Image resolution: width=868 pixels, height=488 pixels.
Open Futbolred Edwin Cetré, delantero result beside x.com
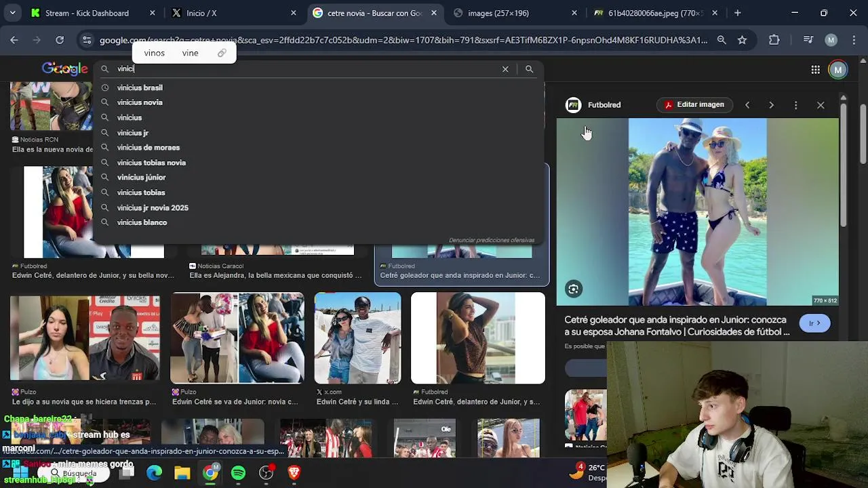[x=478, y=338]
